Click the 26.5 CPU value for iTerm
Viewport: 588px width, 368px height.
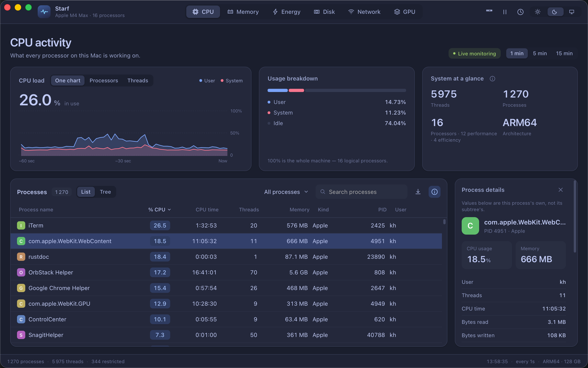coord(160,226)
